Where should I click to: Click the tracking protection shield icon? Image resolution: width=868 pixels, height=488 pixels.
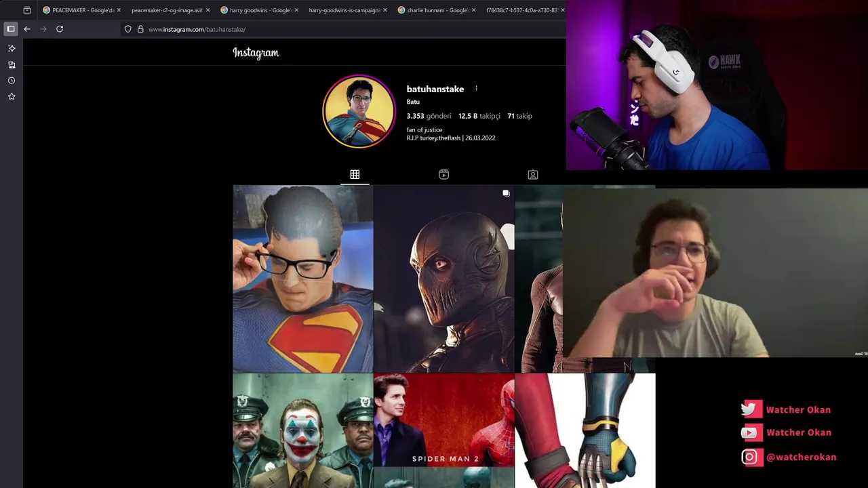[127, 29]
